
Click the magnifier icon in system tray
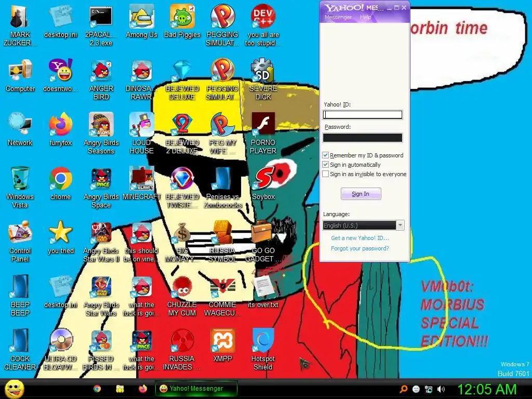click(403, 389)
